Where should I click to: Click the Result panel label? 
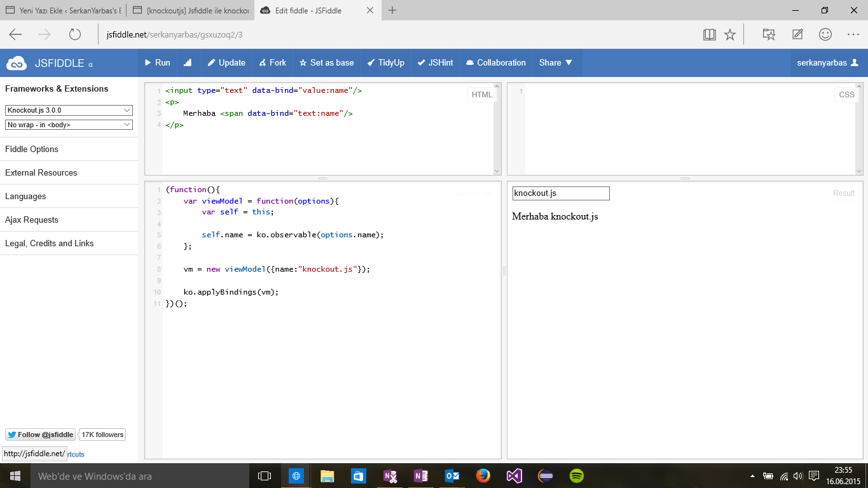844,193
